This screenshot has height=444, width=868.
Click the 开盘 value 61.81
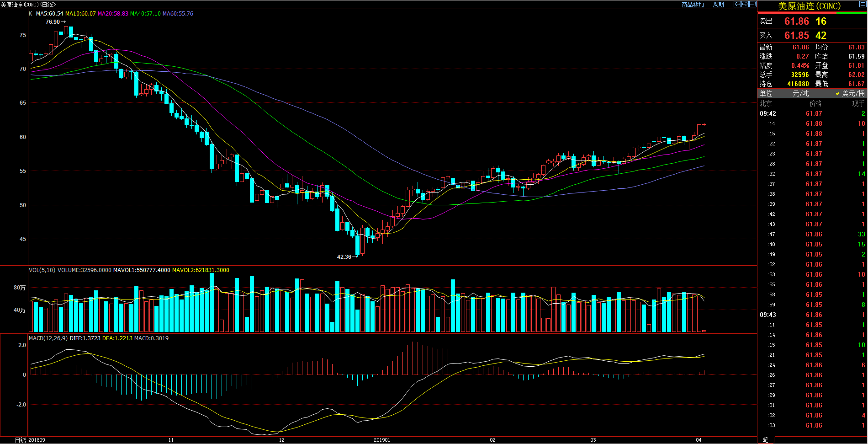tap(856, 66)
